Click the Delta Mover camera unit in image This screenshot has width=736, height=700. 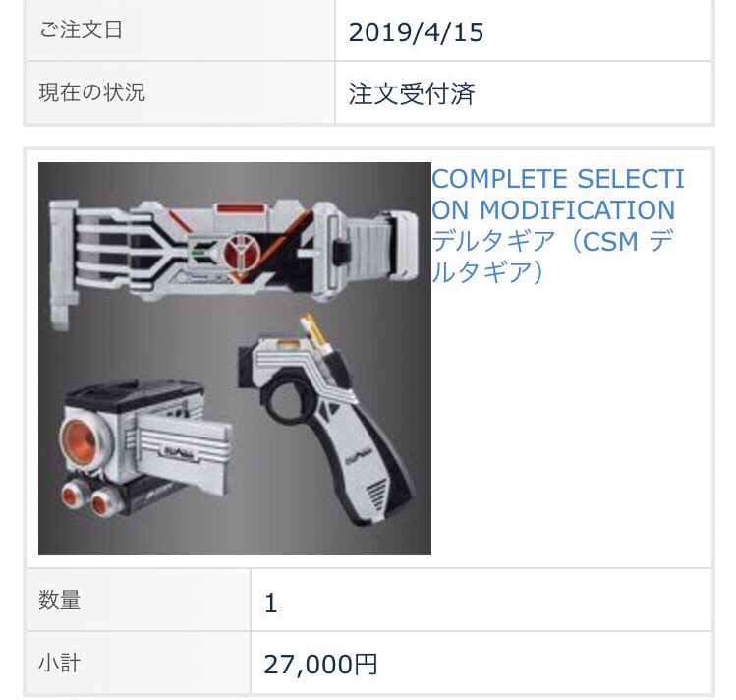145,446
